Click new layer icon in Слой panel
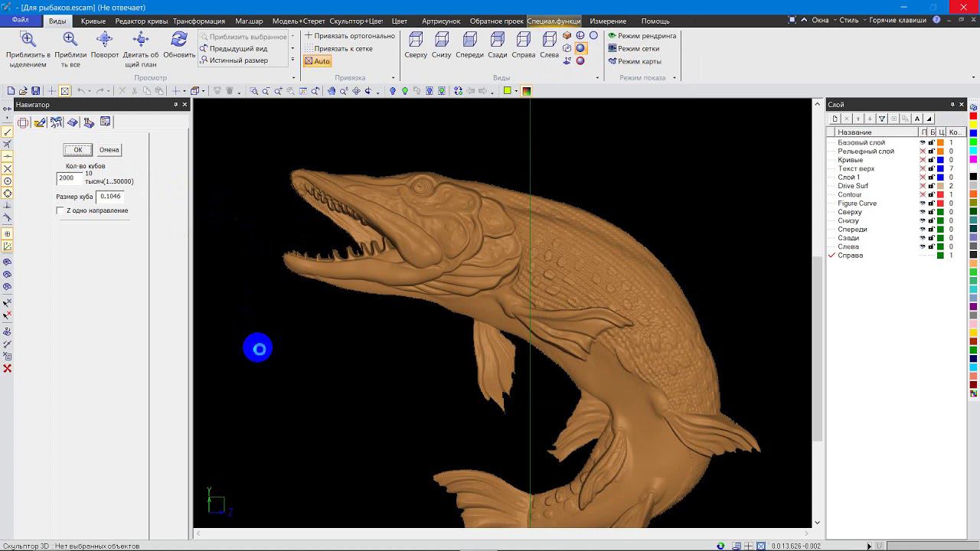 point(835,119)
